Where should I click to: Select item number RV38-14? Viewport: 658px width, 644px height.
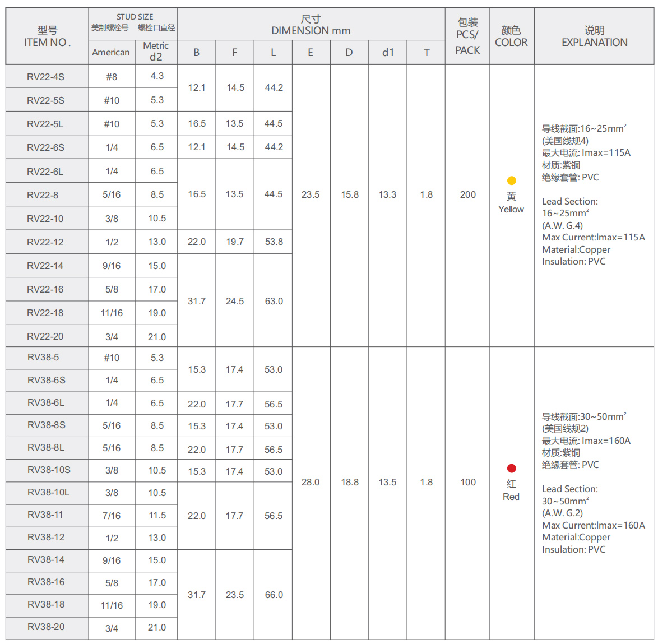coord(46,560)
